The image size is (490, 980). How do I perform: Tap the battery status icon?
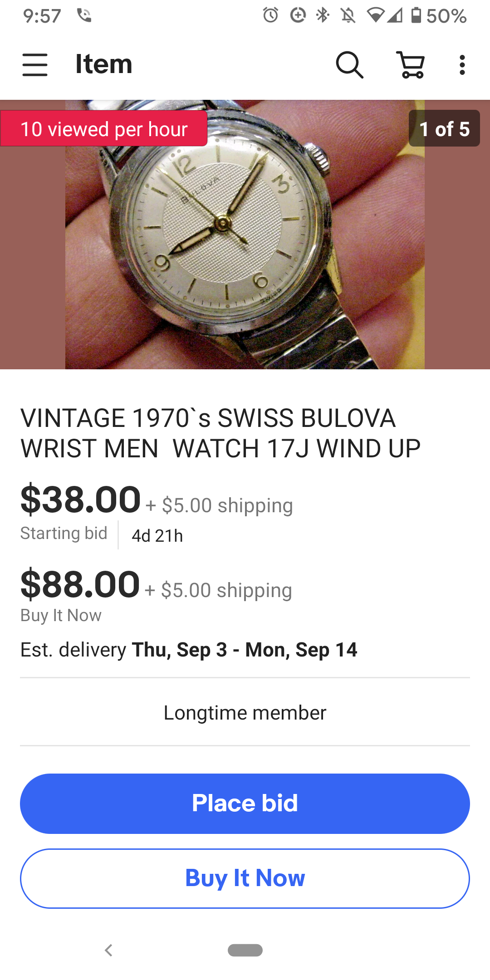click(x=416, y=15)
